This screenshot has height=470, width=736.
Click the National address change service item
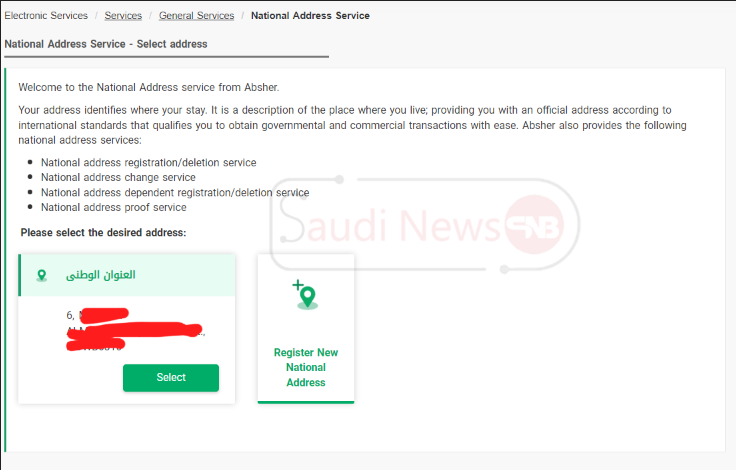tap(118, 177)
